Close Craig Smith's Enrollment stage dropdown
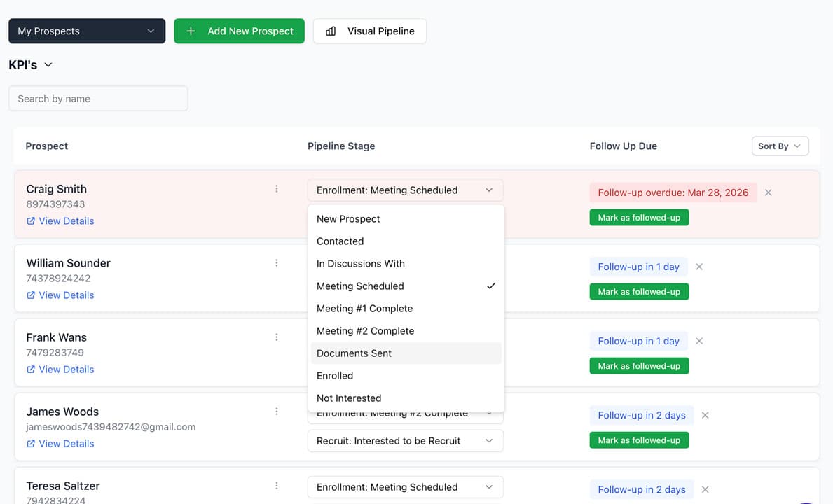Viewport: 833px width, 504px height. pyautogui.click(x=406, y=190)
